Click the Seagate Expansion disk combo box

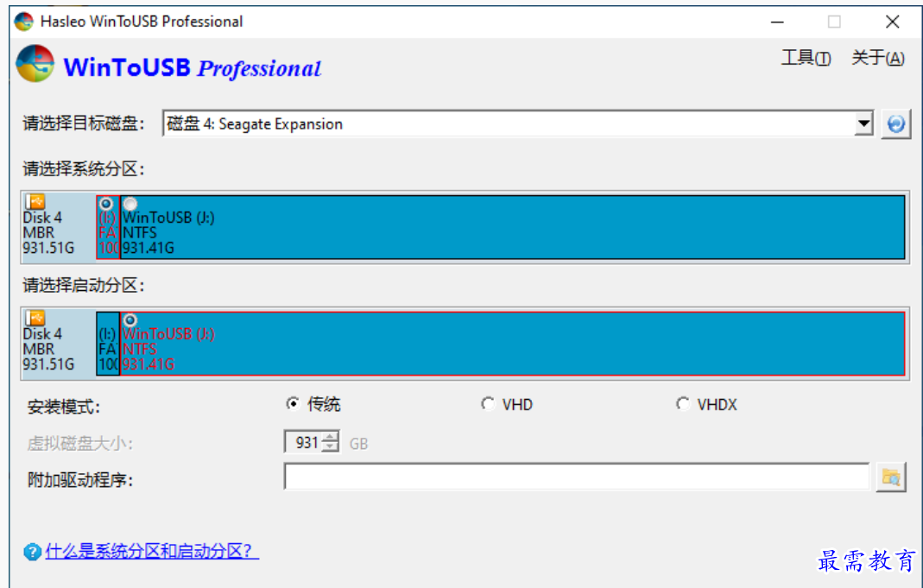coord(518,123)
